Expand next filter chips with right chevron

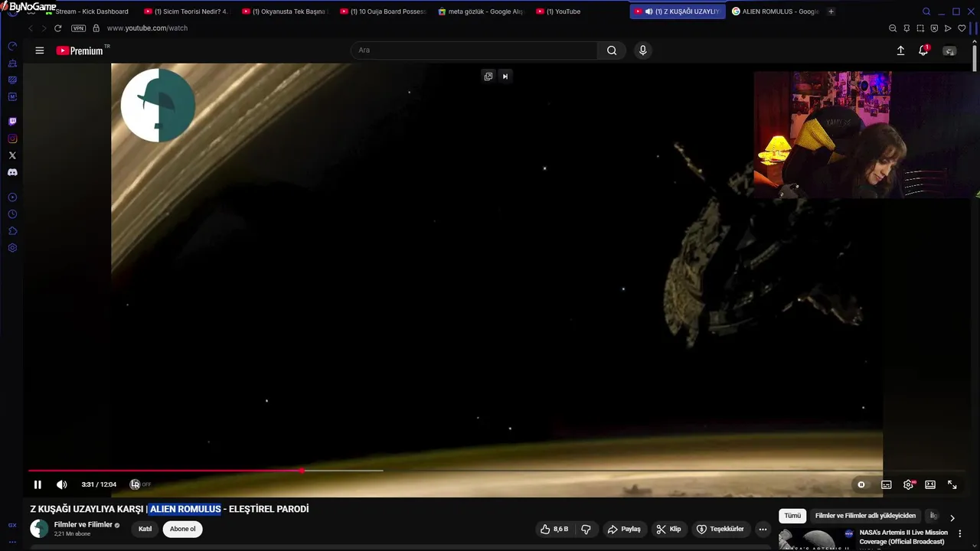(x=952, y=517)
